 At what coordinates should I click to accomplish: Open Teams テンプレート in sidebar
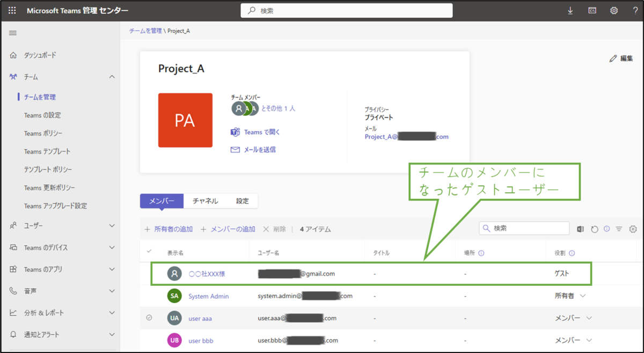pos(47,152)
